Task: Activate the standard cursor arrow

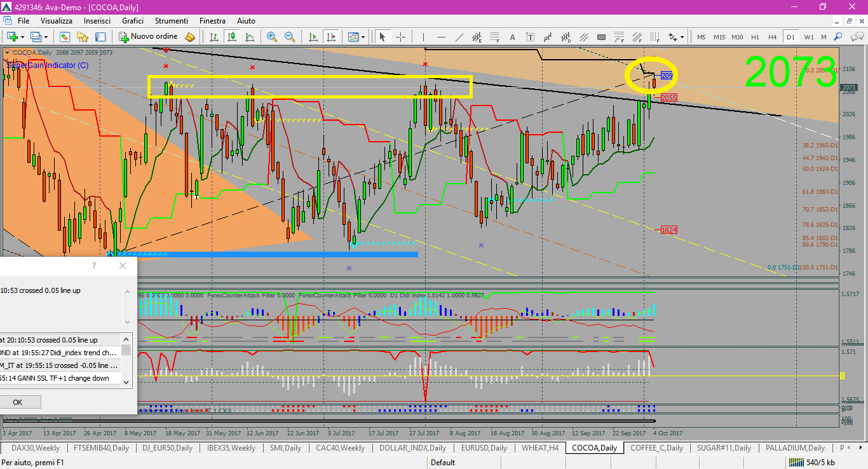Action: (383, 37)
